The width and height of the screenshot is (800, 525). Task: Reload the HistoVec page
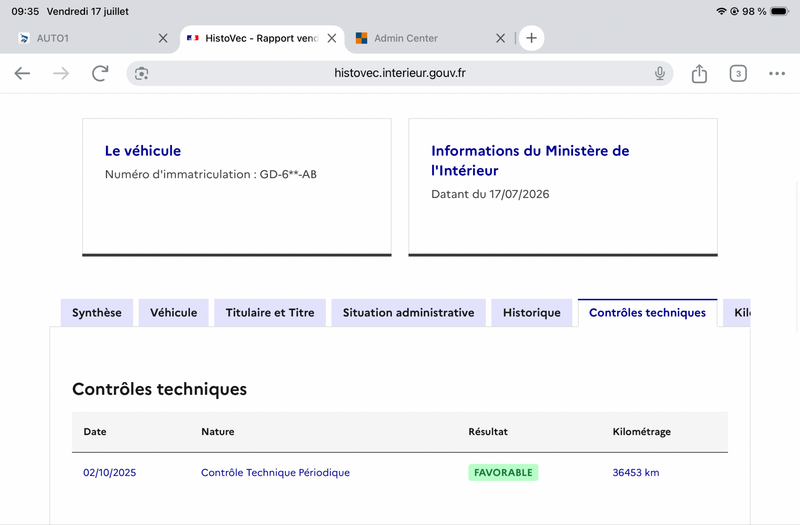pyautogui.click(x=100, y=73)
